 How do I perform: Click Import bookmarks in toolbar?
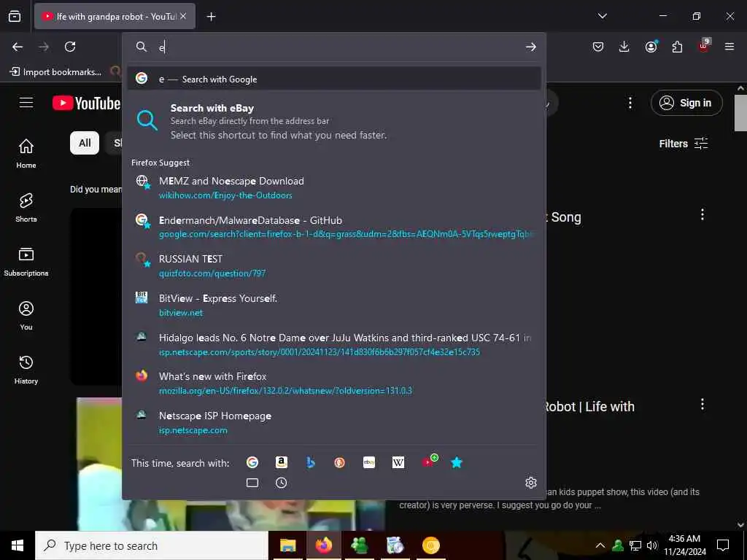point(55,72)
